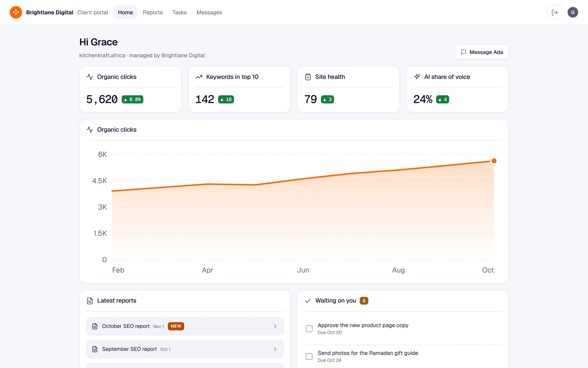Open the Messages tab

[209, 12]
